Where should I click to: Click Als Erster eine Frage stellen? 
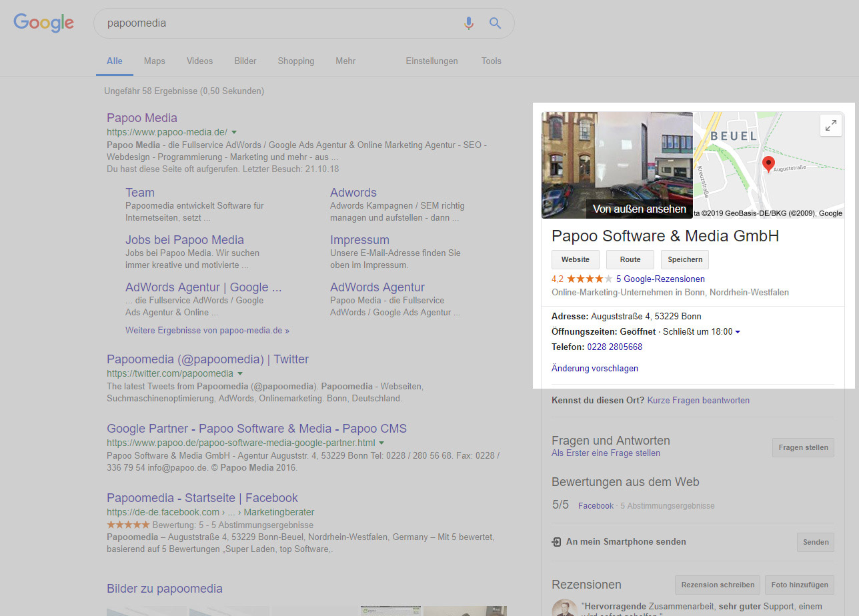coord(606,453)
